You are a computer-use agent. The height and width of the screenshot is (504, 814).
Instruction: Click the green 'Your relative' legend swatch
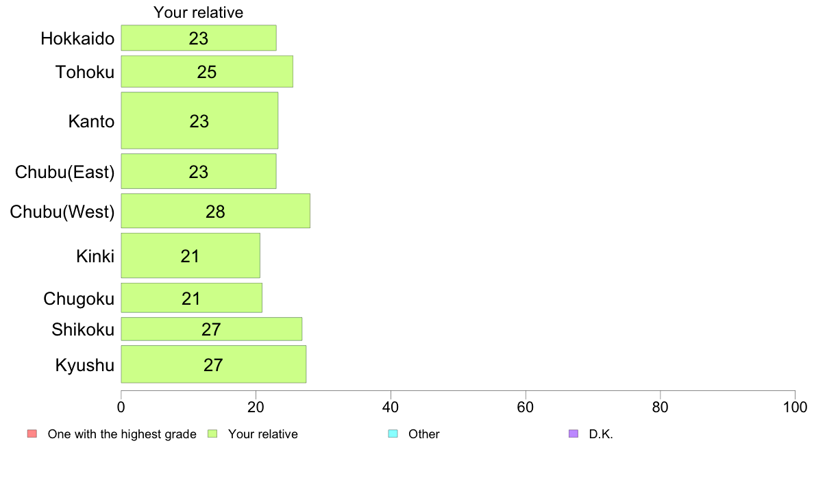point(212,434)
